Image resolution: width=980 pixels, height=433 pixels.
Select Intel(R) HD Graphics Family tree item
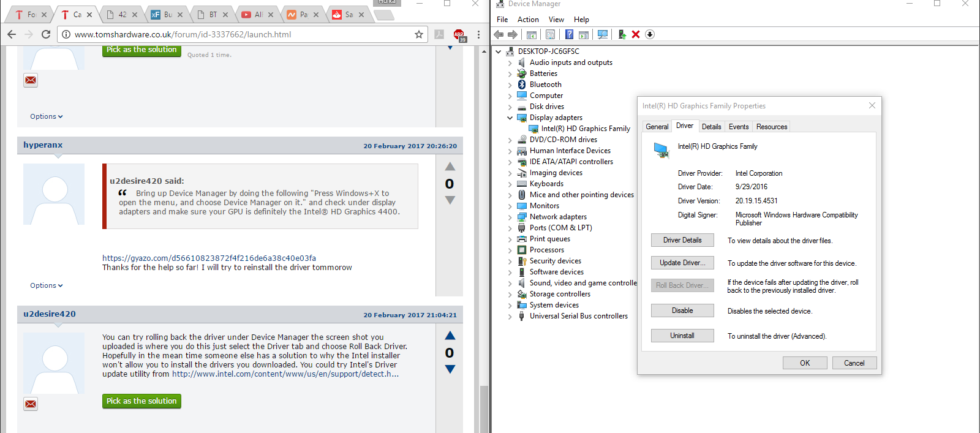pos(585,129)
